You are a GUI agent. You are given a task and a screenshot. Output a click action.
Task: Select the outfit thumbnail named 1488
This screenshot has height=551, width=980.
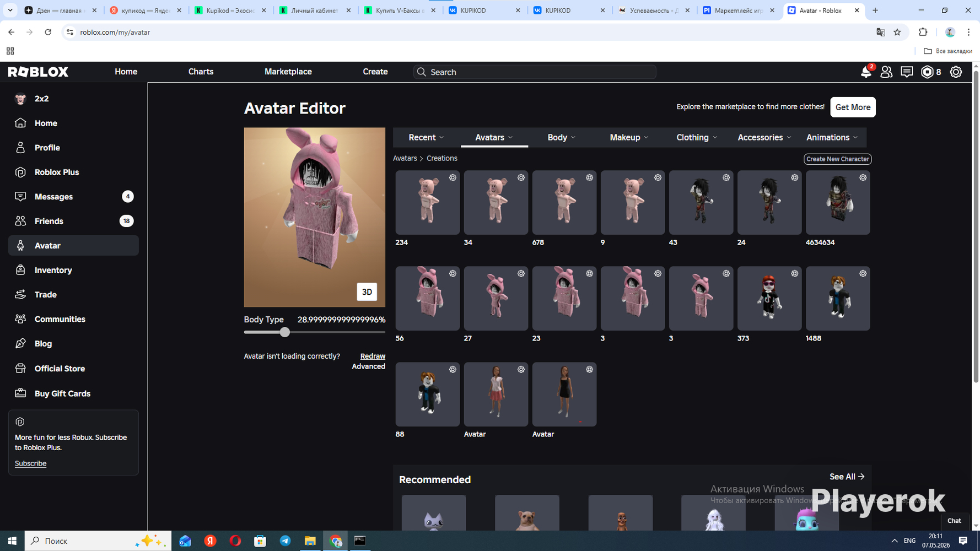click(838, 299)
